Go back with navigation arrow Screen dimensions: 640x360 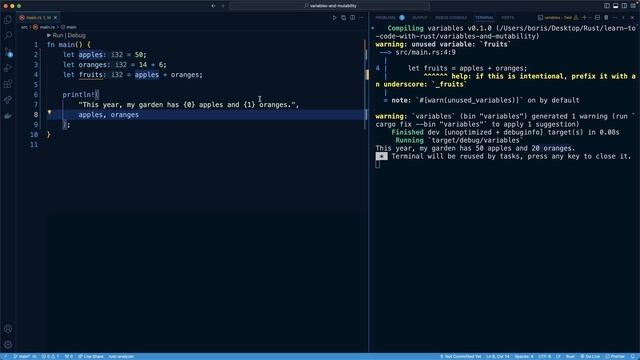pyautogui.click(x=213, y=6)
